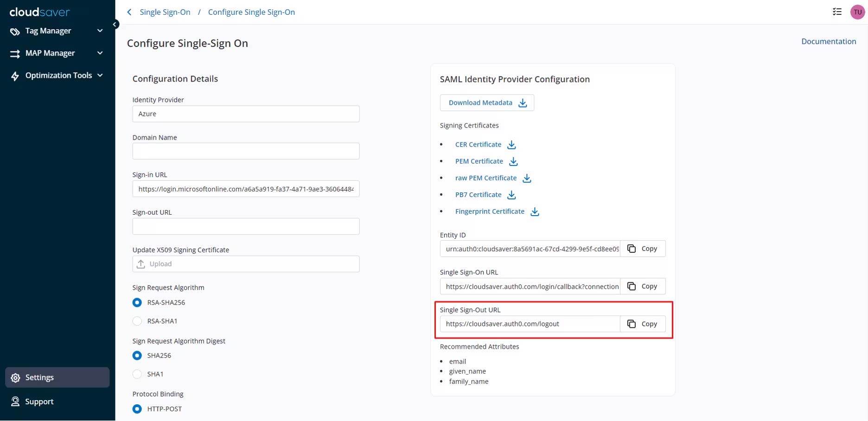The image size is (868, 421).
Task: Download the CER Certificate via its download icon
Action: tap(511, 145)
